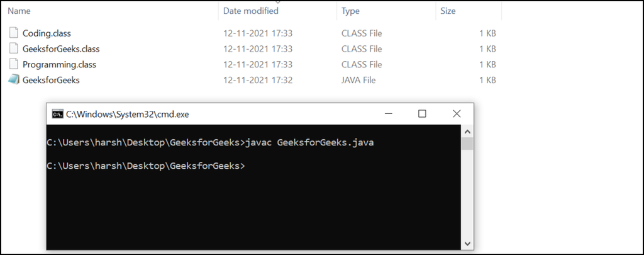Select the GeeksforGeeks Java source file name
The image size is (644, 255).
(51, 80)
